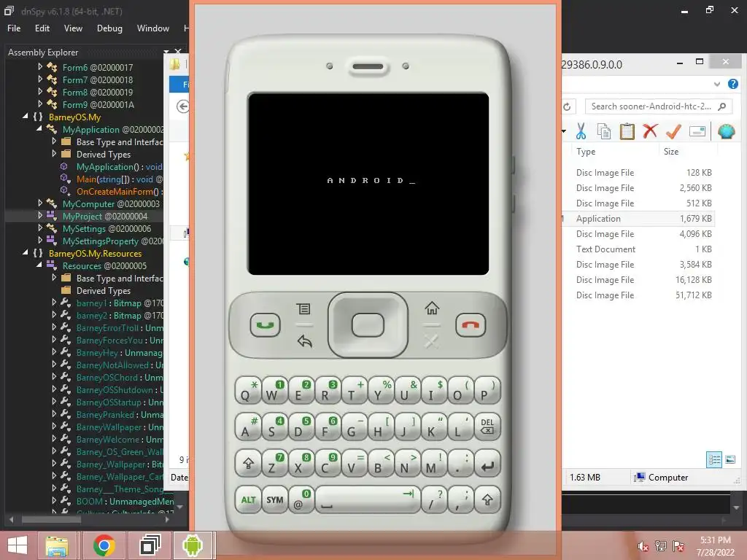The height and width of the screenshot is (560, 747).
Task: Click the Paste clipboard icon in Explorer toolbar
Action: click(x=627, y=131)
